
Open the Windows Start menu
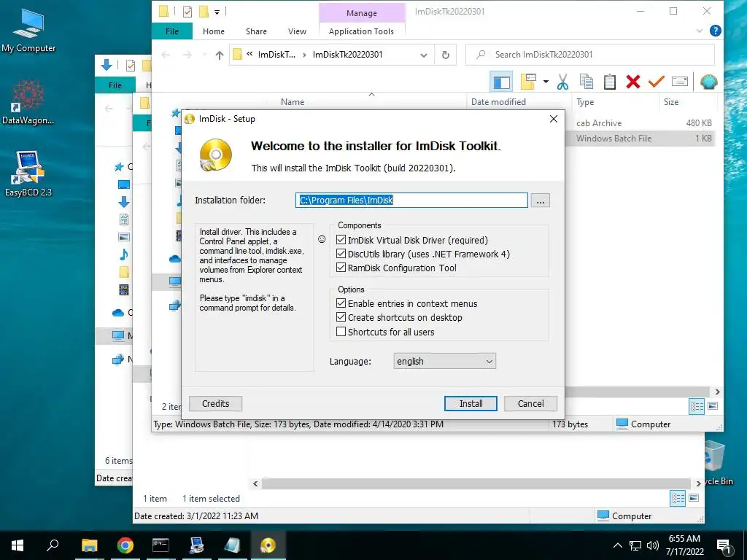point(18,545)
